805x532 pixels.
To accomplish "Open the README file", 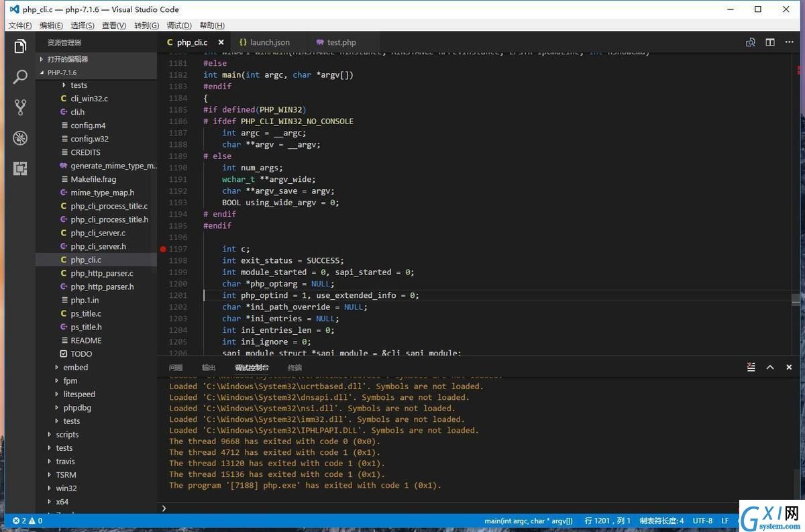I will (96, 340).
